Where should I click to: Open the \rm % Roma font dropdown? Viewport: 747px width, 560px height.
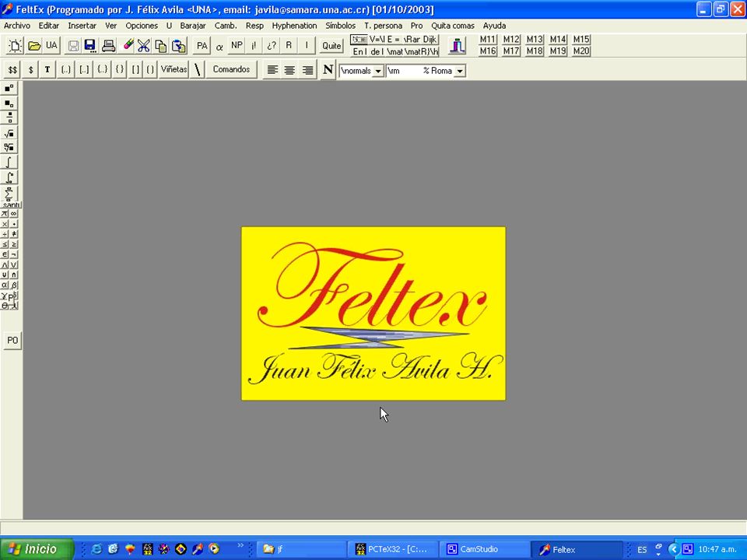(x=460, y=71)
